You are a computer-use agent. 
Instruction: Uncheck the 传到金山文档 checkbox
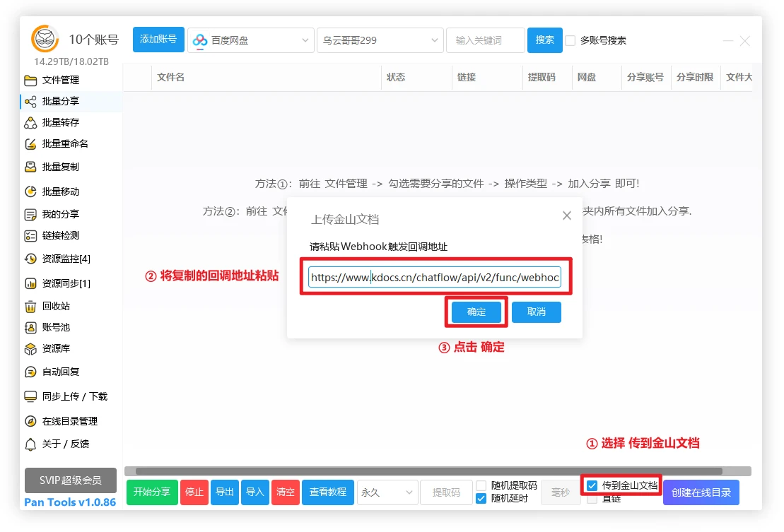coord(592,485)
